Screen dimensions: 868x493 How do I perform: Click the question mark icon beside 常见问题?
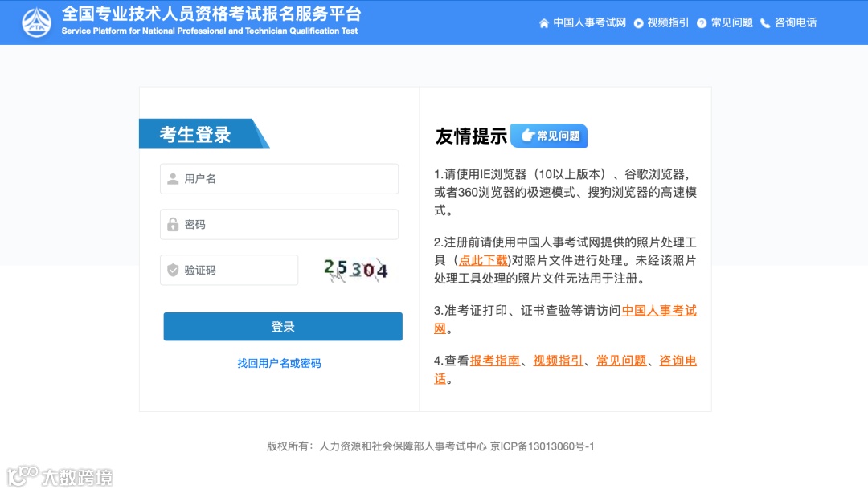point(702,23)
